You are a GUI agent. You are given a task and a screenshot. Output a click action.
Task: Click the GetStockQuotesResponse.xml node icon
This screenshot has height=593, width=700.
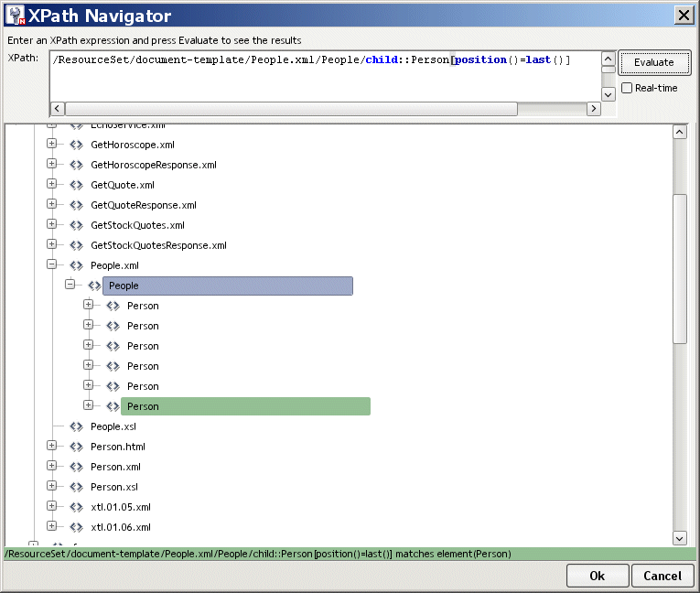(x=76, y=245)
